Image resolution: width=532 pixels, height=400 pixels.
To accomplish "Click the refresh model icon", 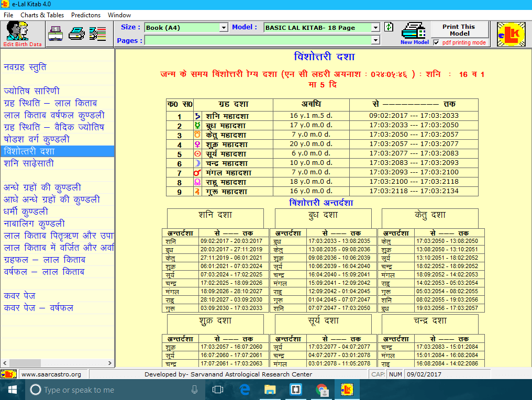I will click(x=389, y=27).
